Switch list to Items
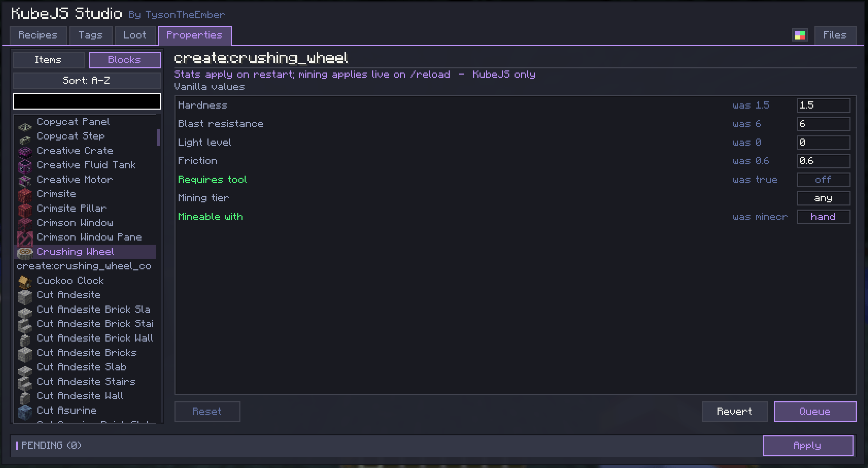The image size is (868, 468). click(x=48, y=60)
